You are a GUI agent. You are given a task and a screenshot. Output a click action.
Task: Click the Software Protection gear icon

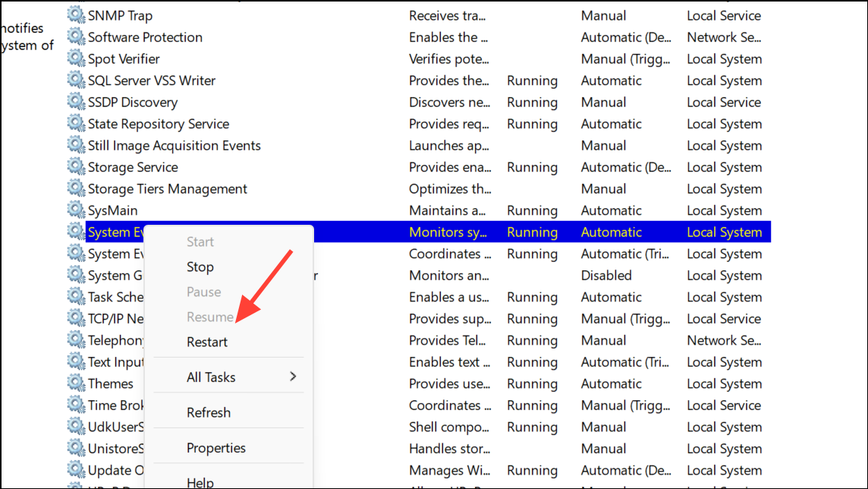(x=76, y=36)
